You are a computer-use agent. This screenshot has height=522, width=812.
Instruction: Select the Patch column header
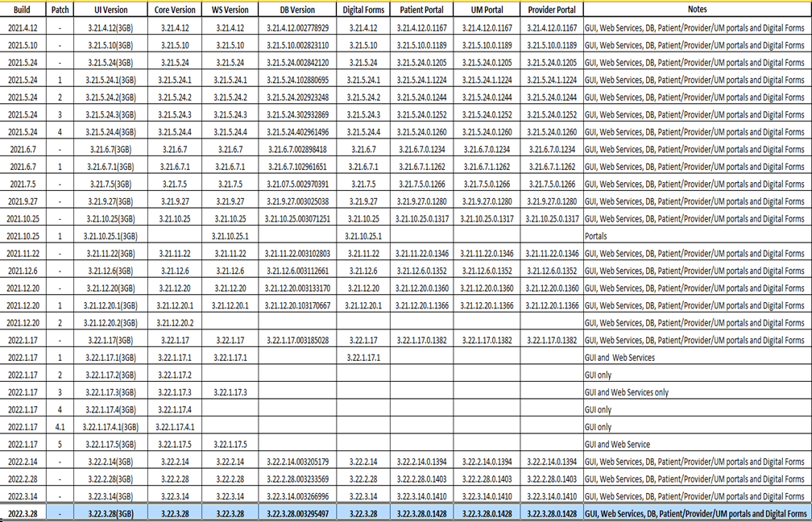pyautogui.click(x=59, y=10)
